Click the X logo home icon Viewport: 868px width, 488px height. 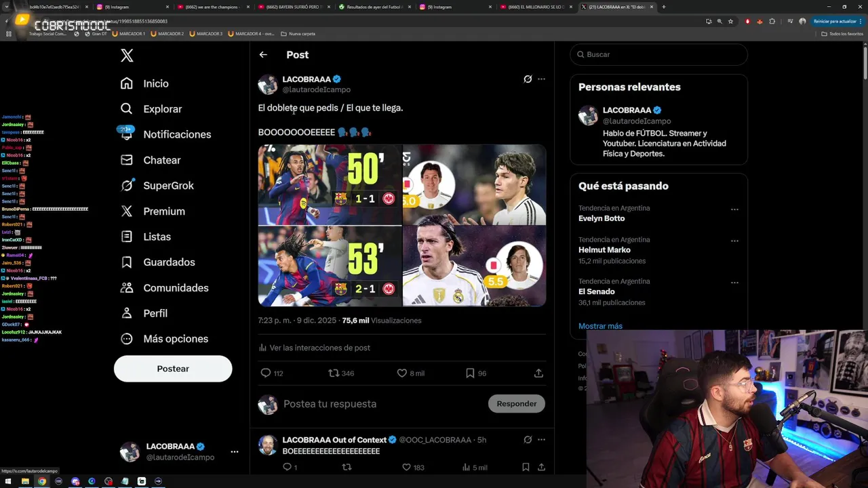pos(127,56)
